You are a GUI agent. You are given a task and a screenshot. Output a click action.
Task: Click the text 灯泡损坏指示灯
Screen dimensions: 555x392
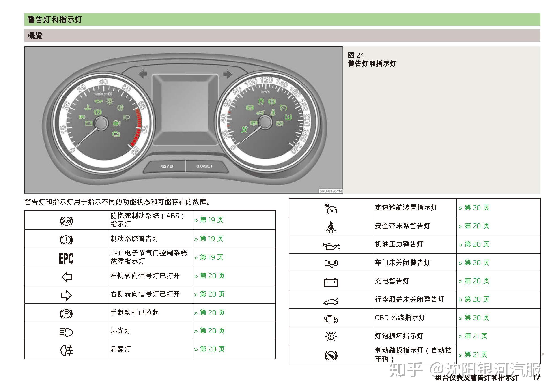pyautogui.click(x=399, y=336)
